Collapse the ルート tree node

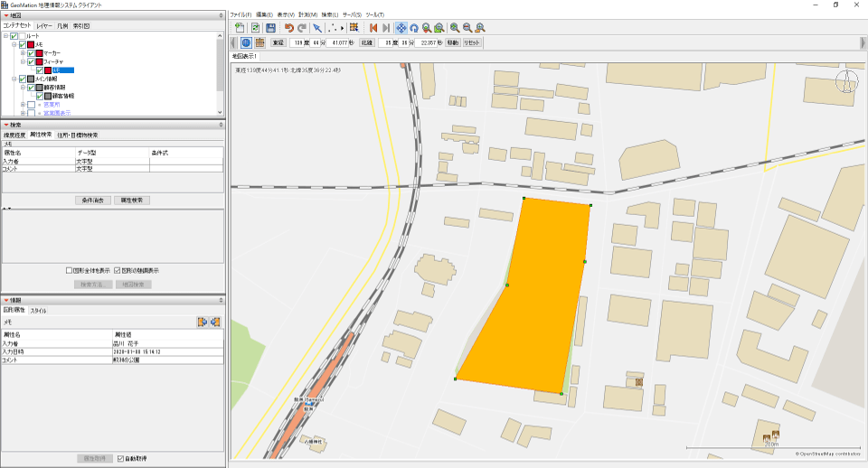(5, 36)
